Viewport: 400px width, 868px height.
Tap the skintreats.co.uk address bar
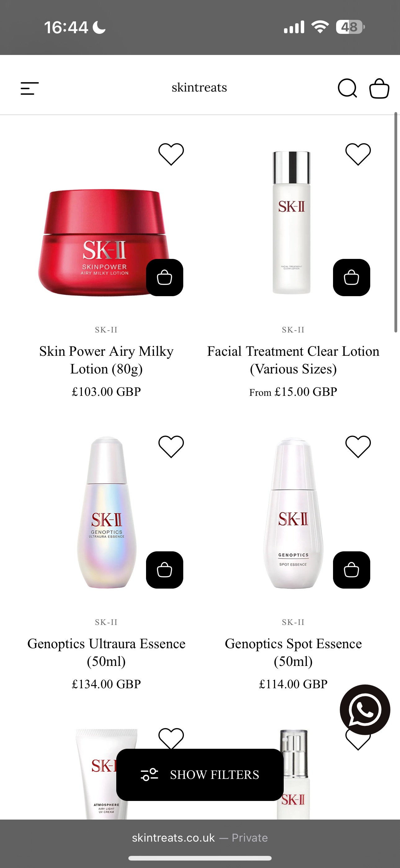coord(200,838)
